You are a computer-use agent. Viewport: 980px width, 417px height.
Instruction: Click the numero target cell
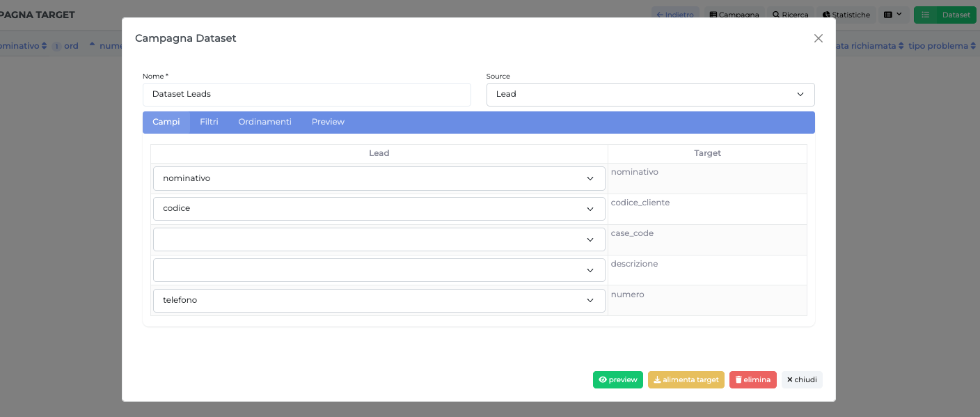click(x=707, y=301)
